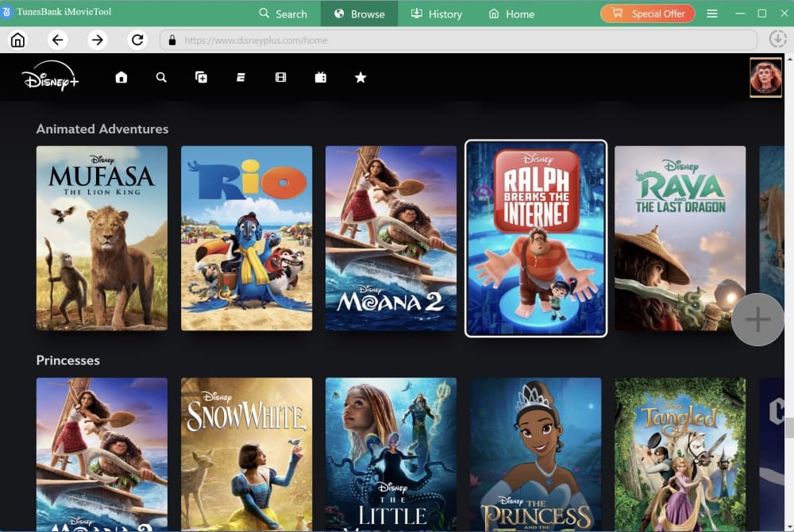Open the Search tab

click(x=283, y=13)
